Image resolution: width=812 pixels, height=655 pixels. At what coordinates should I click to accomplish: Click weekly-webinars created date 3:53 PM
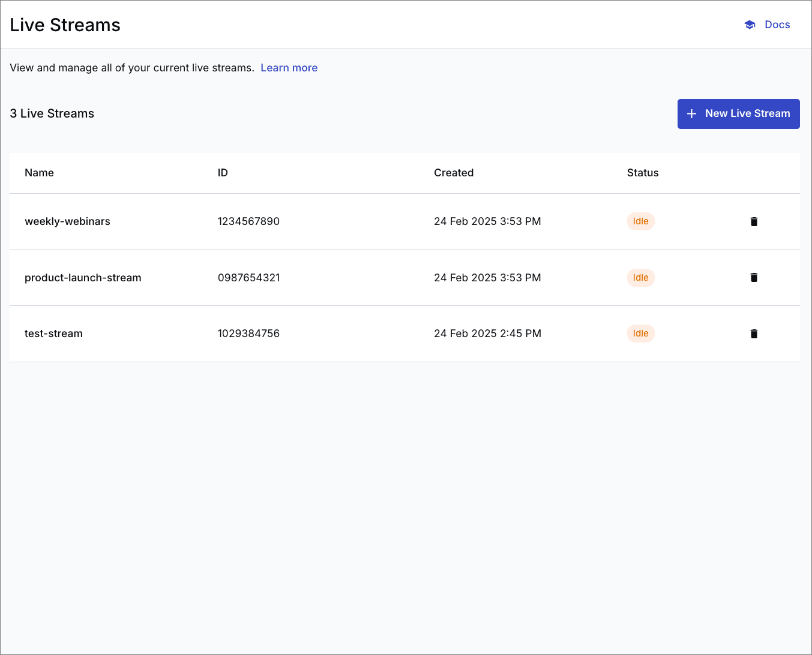[x=487, y=221]
